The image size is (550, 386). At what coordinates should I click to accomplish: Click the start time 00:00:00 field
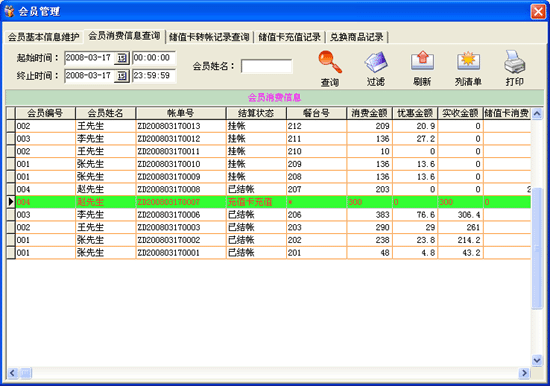pos(154,58)
